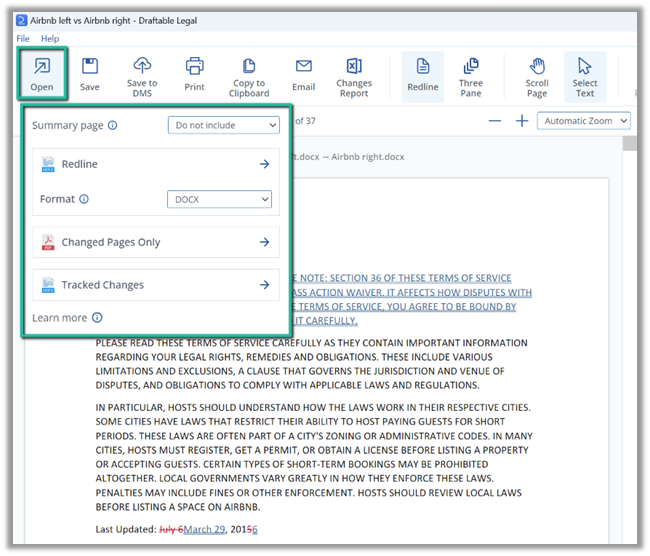Open the Format DOCX dropdown
The height and width of the screenshot is (556, 650).
click(219, 199)
